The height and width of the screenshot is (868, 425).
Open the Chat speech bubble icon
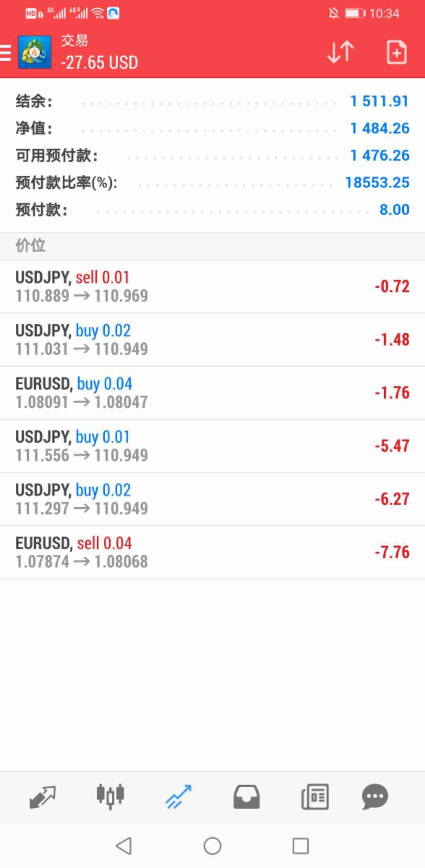point(375,796)
